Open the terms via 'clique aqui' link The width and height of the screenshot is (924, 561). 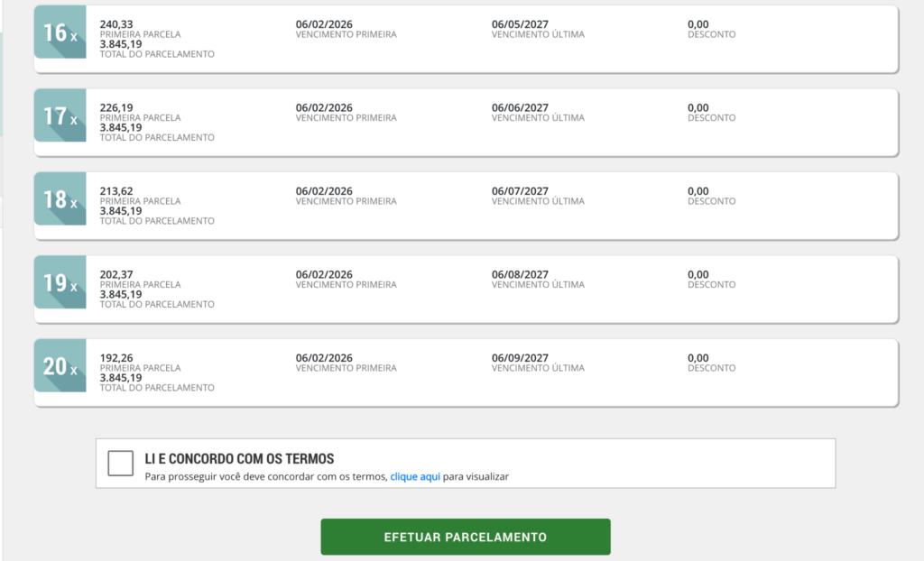pyautogui.click(x=415, y=476)
